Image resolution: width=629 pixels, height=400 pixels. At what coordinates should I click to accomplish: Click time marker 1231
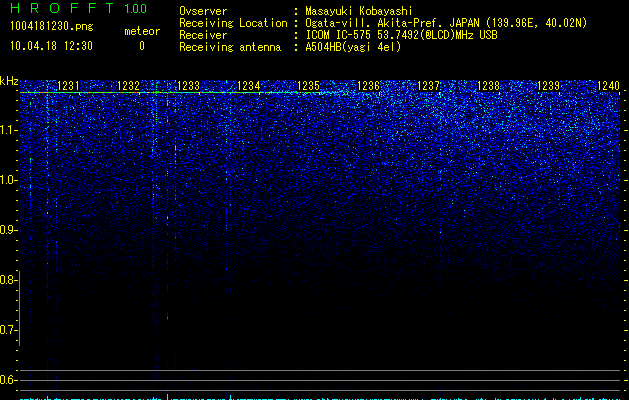pyautogui.click(x=68, y=86)
